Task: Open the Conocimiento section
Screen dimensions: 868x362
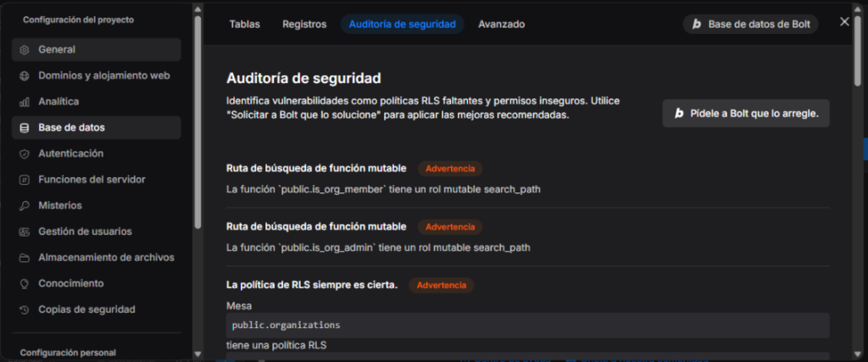Action: 97,284
